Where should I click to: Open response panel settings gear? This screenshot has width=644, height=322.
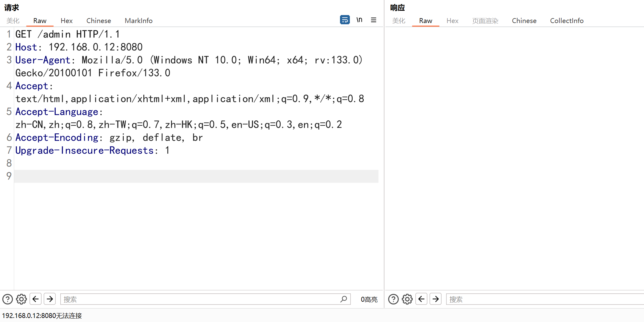(407, 299)
